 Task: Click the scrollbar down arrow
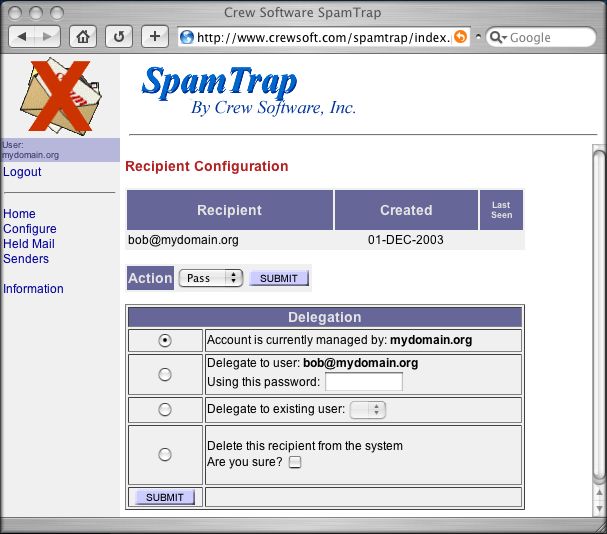tap(599, 508)
